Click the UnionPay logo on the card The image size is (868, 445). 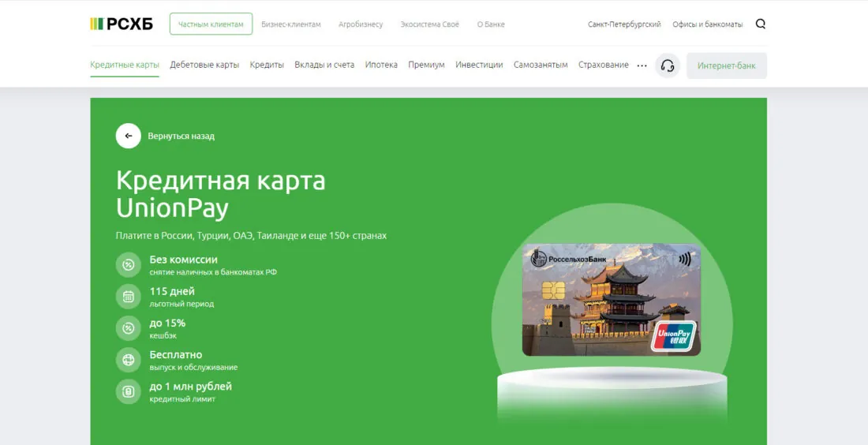point(673,336)
